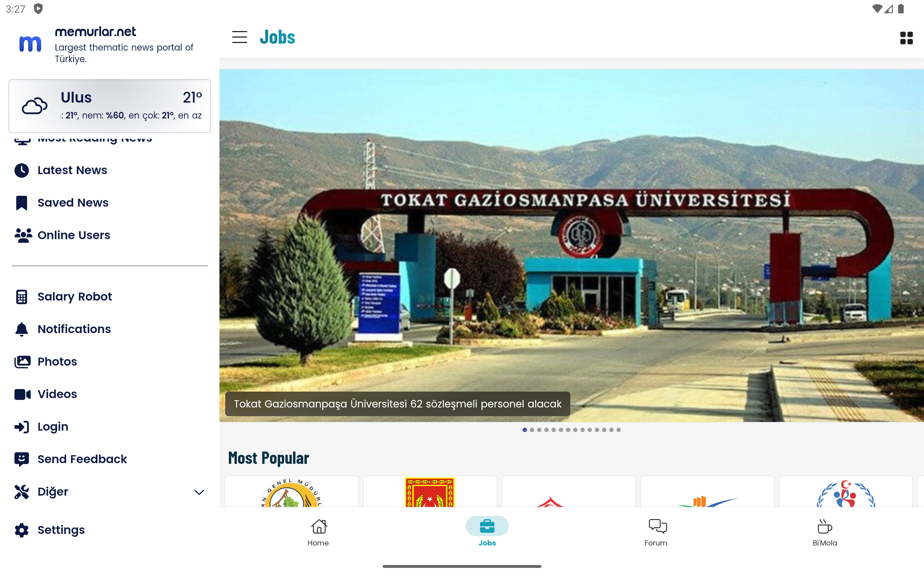Click the bookmark icon beside Saved News
The image size is (924, 578).
(22, 203)
